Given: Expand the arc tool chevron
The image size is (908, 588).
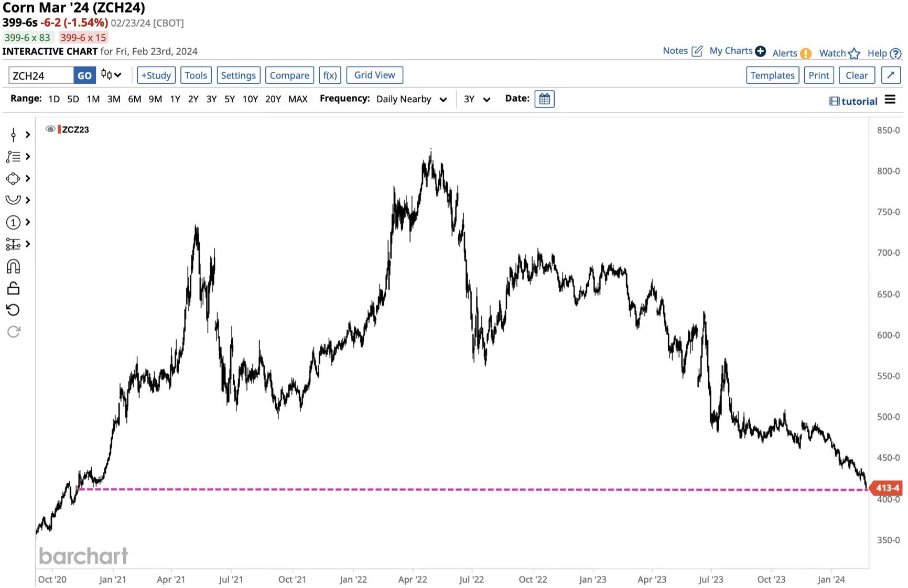Looking at the screenshot, I should point(28,200).
